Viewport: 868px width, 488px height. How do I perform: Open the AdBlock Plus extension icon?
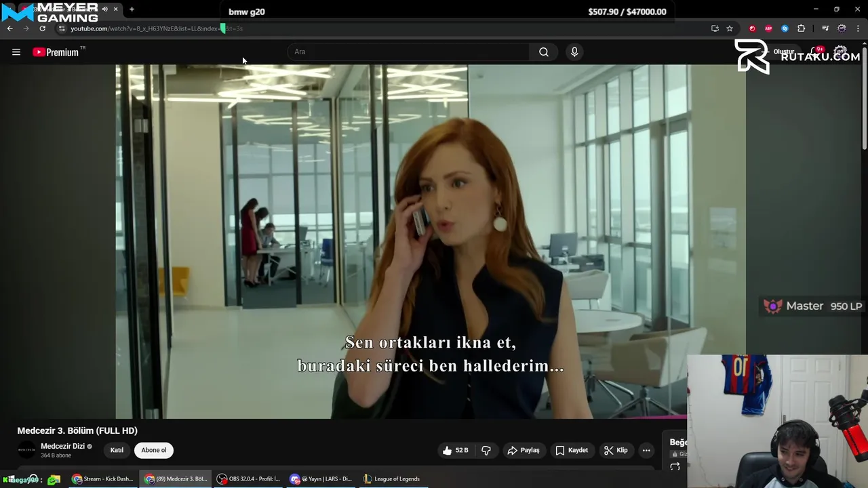tap(768, 28)
